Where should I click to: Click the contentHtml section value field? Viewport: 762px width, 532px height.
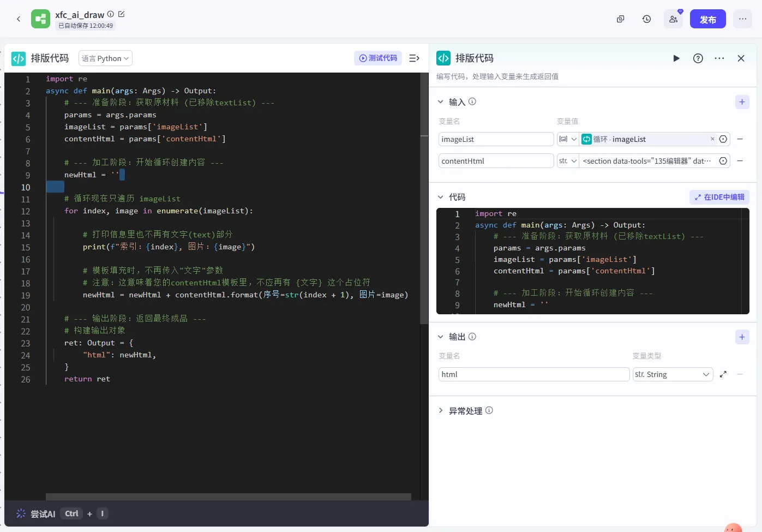point(647,161)
